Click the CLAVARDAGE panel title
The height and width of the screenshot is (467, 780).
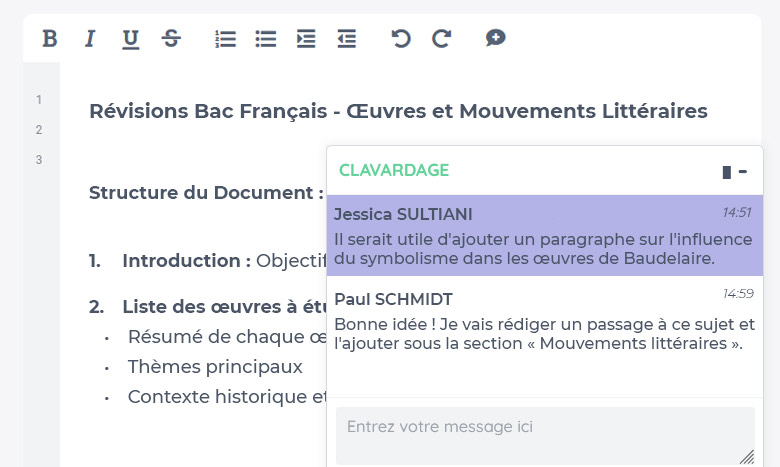click(394, 170)
